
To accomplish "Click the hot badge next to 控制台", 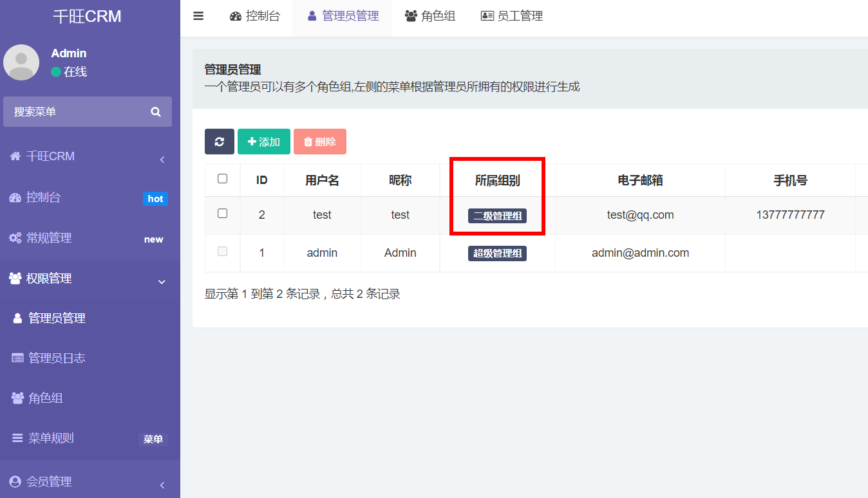I will [x=155, y=199].
